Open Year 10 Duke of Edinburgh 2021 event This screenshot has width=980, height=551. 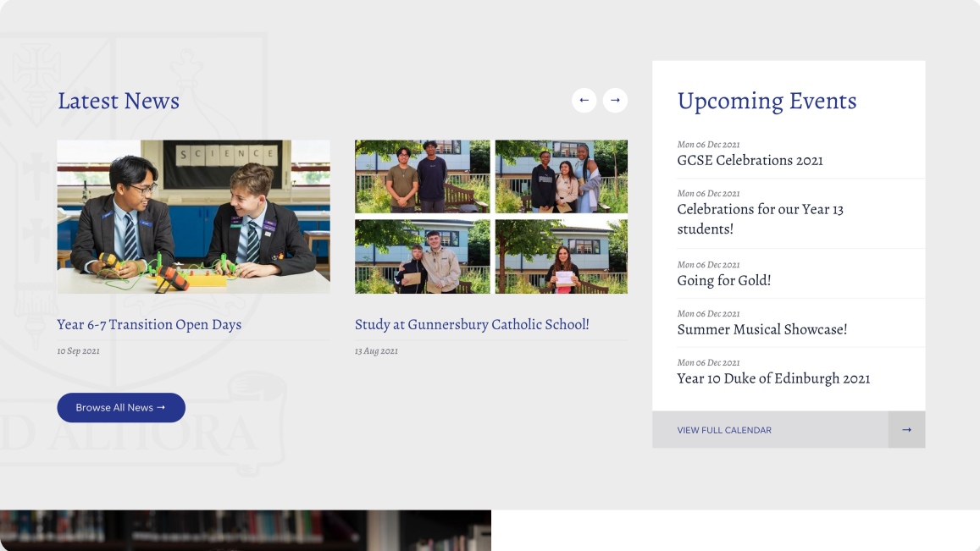click(x=773, y=378)
